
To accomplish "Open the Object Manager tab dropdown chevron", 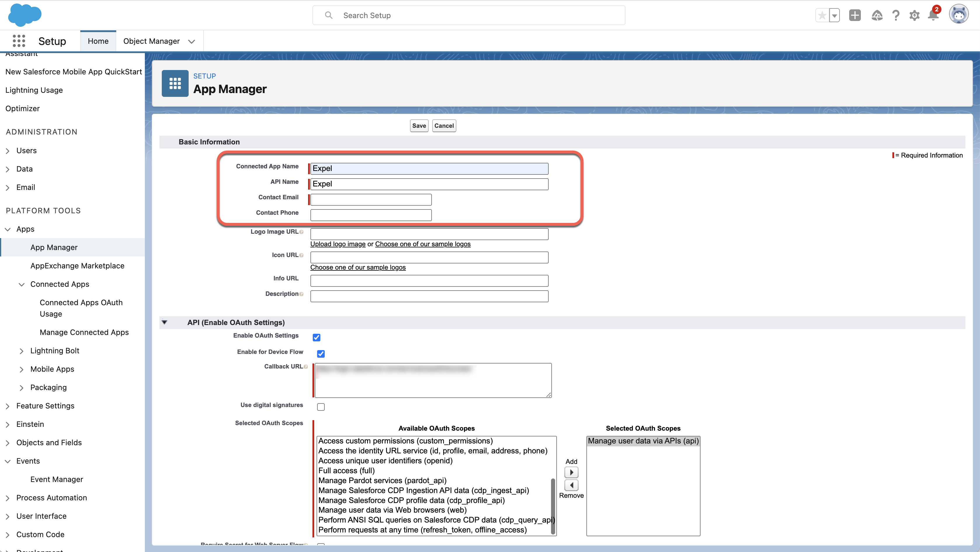I will click(191, 41).
